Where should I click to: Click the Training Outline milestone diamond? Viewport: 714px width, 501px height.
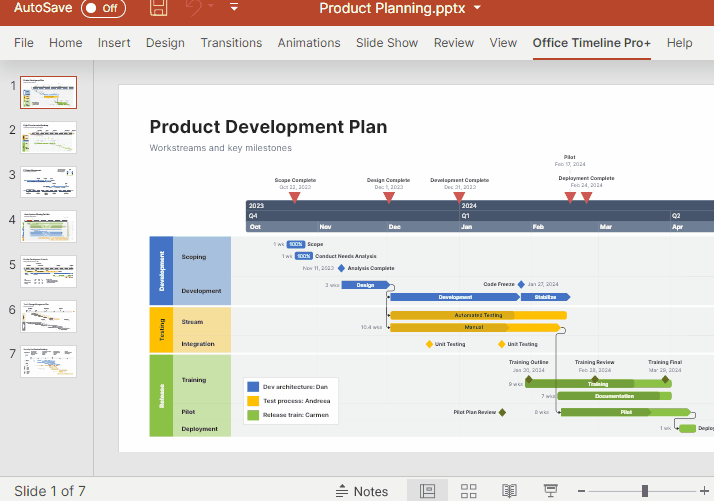pyautogui.click(x=529, y=379)
